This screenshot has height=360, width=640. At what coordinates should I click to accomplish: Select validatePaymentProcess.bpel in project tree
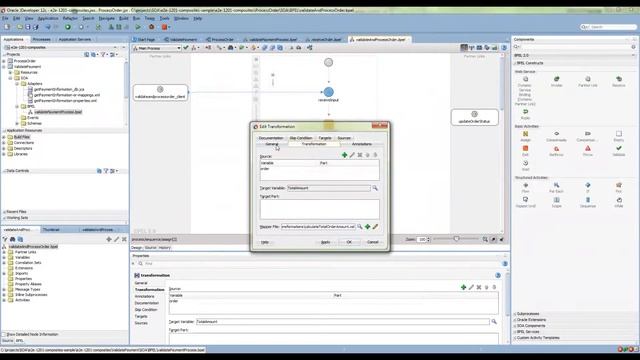58,112
